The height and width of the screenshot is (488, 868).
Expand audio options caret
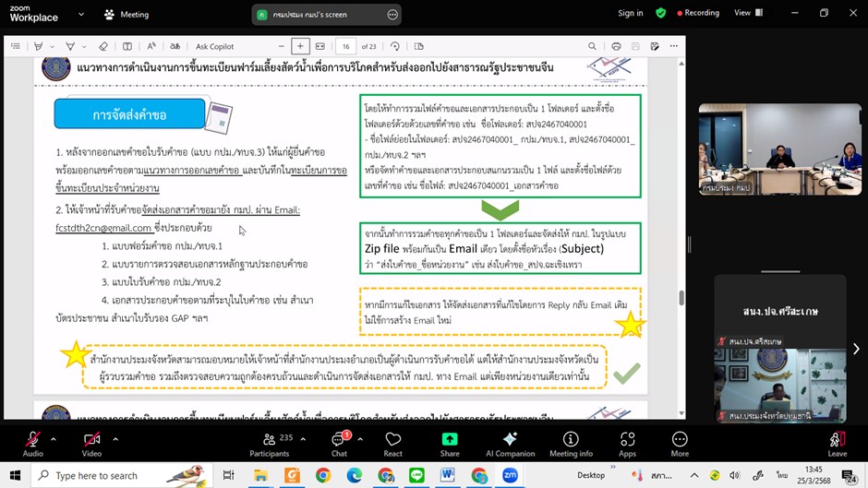tap(54, 439)
